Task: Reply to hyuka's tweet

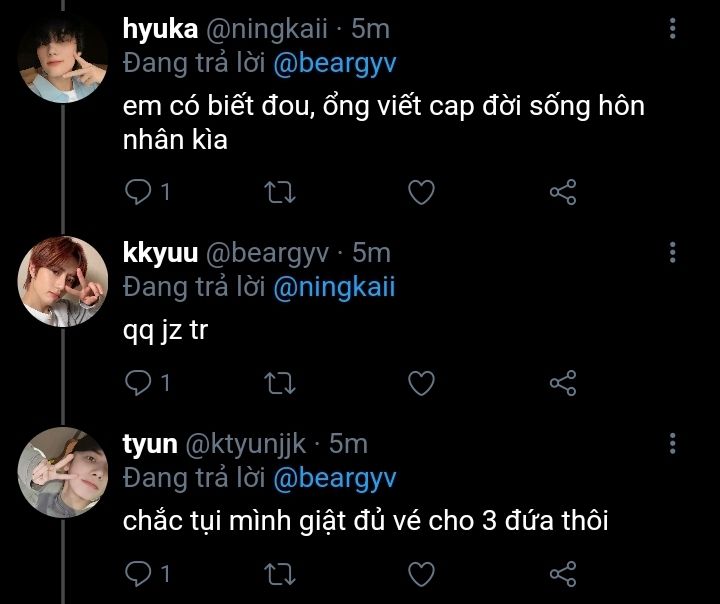Action: coord(137,192)
